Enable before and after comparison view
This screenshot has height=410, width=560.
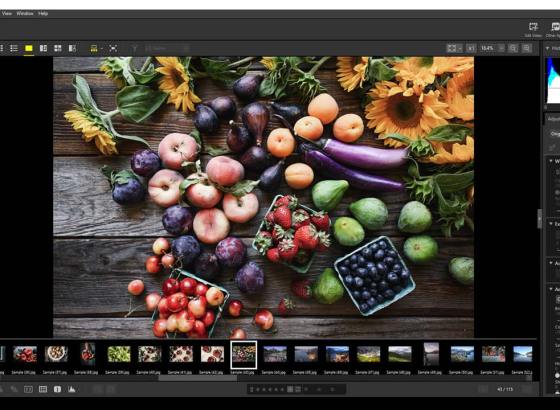tap(72, 48)
